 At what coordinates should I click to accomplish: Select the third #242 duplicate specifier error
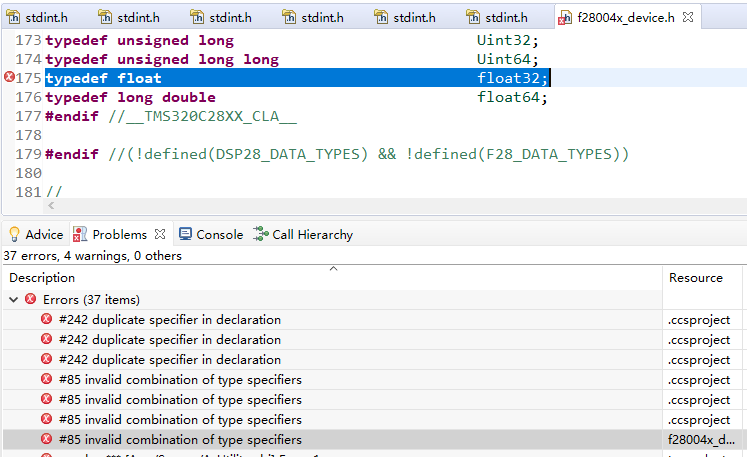coord(170,359)
